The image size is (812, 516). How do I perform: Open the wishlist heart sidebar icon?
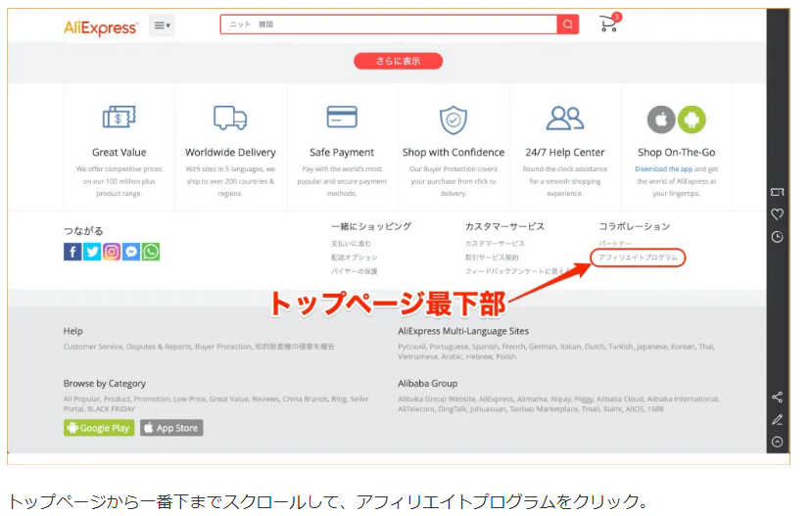[x=778, y=214]
